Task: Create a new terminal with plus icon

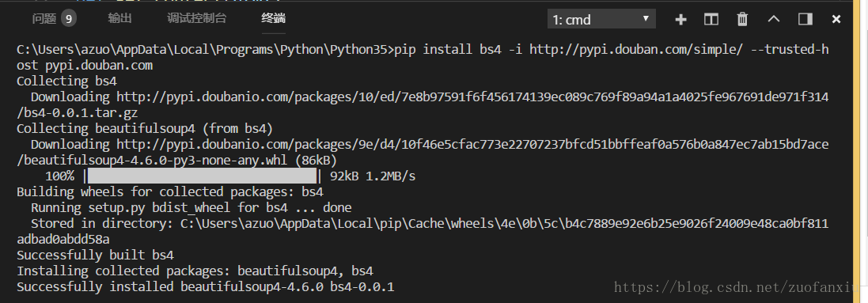Action: coord(681,20)
